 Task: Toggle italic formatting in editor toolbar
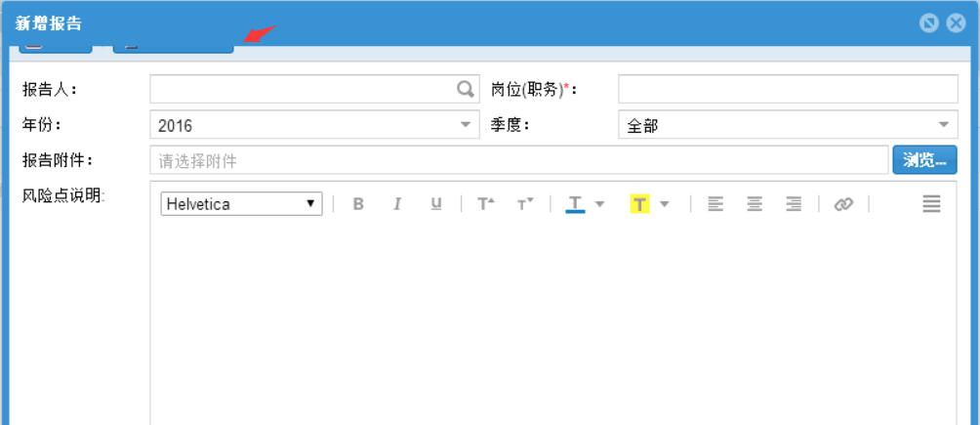pyautogui.click(x=397, y=204)
